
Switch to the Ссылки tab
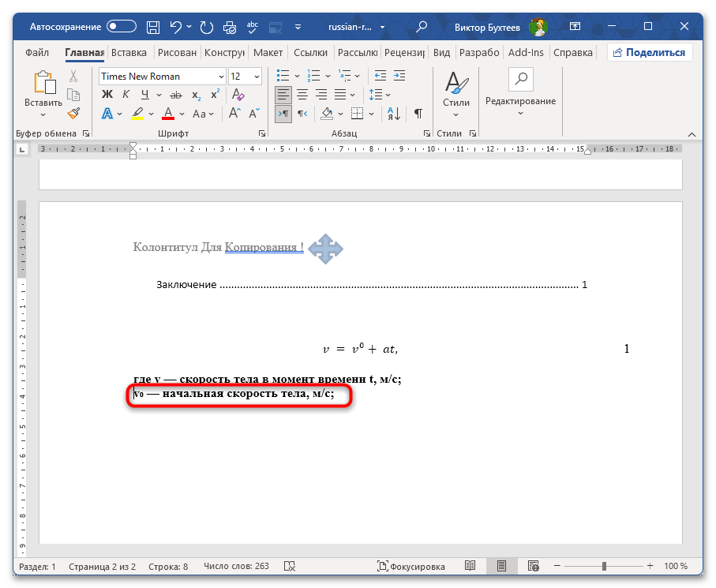coord(310,53)
